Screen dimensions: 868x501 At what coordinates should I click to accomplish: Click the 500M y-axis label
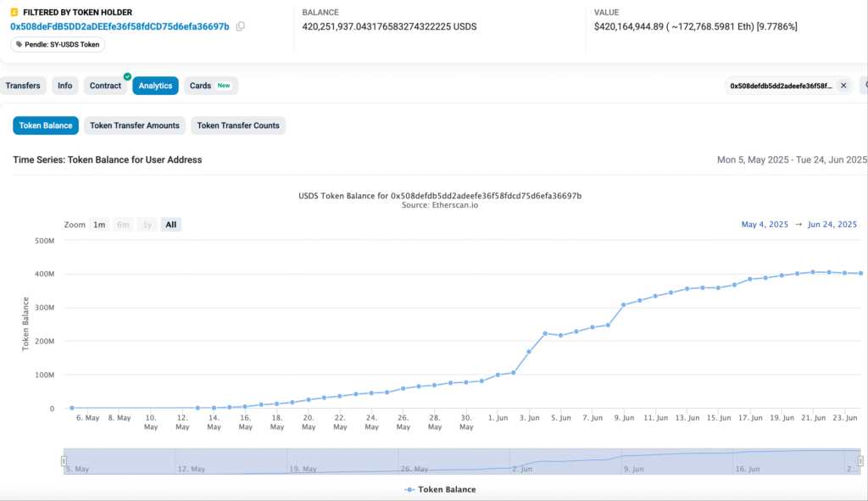44,241
